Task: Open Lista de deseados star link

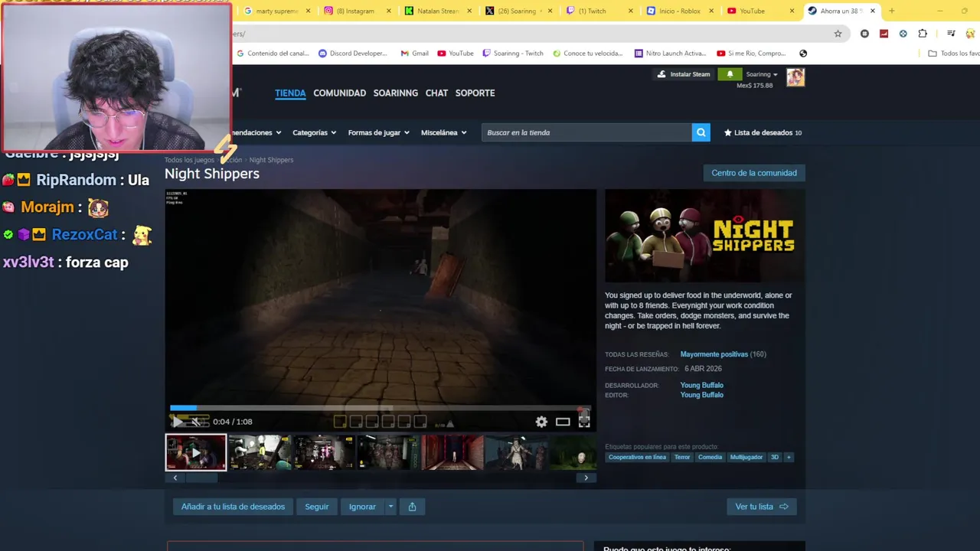Action: pos(763,132)
